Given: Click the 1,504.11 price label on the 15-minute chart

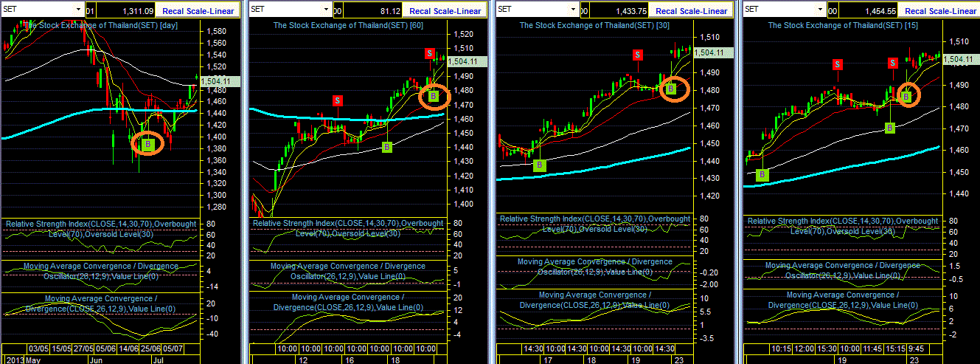Looking at the screenshot, I should coord(960,59).
